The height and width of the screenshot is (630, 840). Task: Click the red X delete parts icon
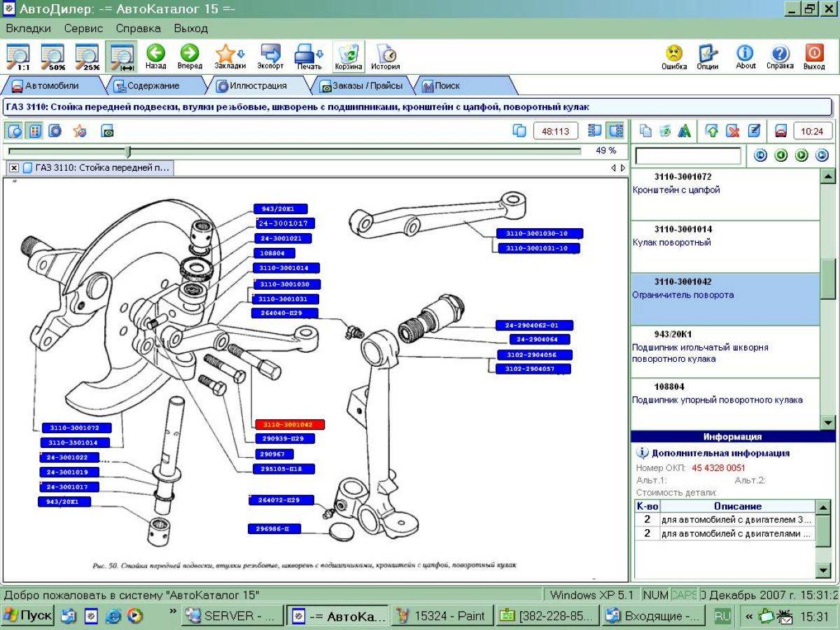coord(733,131)
